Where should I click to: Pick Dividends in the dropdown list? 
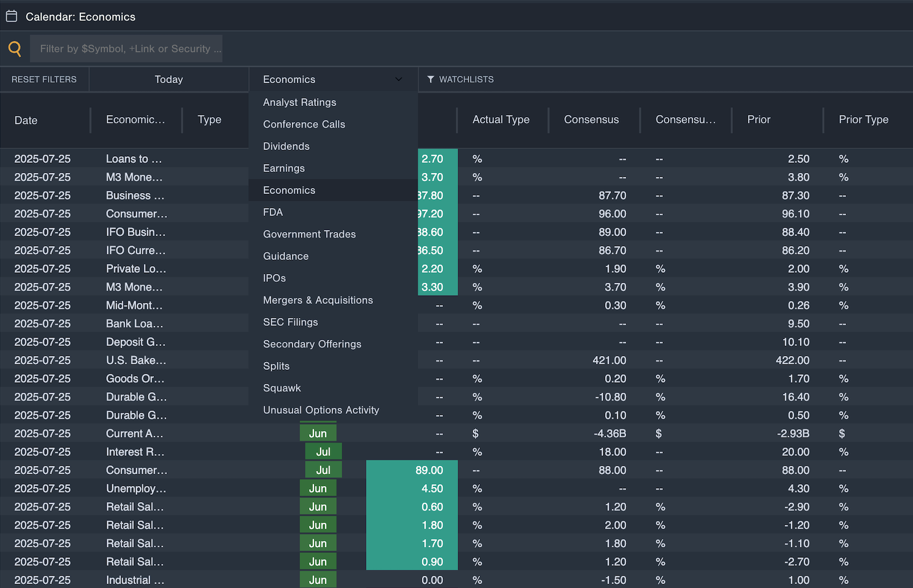[286, 146]
